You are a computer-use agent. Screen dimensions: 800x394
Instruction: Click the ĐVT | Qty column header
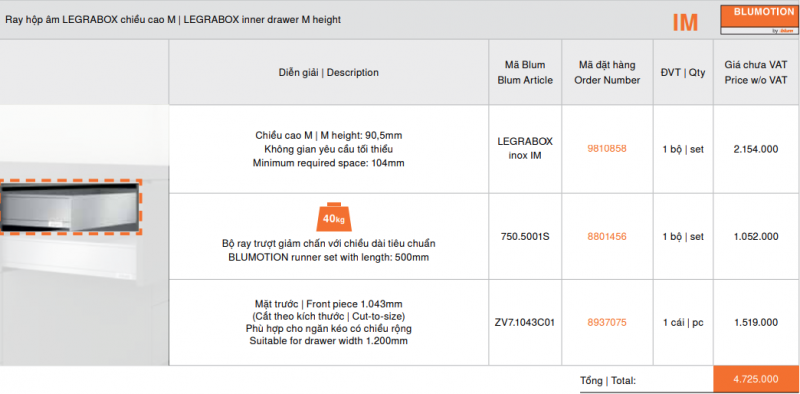pyautogui.click(x=683, y=72)
